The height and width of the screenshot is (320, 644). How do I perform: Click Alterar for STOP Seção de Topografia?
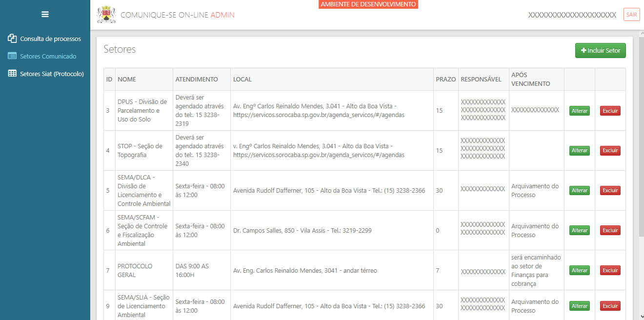[x=580, y=150]
